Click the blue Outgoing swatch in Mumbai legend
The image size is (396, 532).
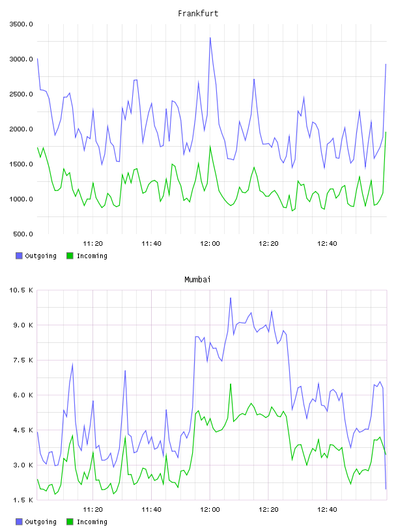coord(19,522)
